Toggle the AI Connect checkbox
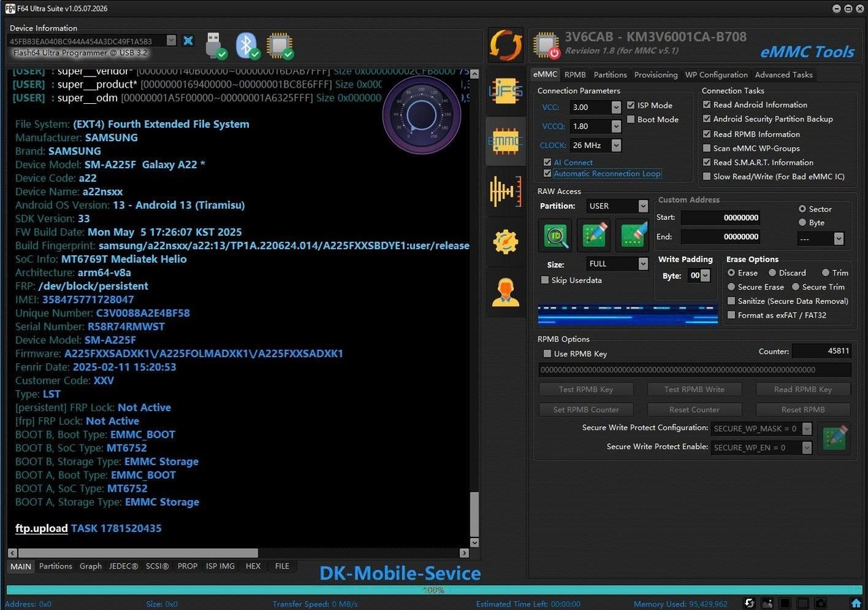The height and width of the screenshot is (610, 868). tap(547, 162)
